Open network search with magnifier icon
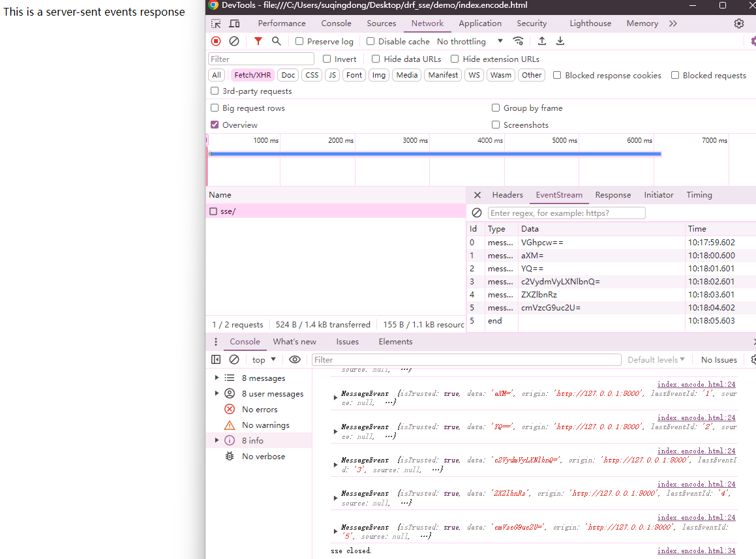 pos(277,41)
